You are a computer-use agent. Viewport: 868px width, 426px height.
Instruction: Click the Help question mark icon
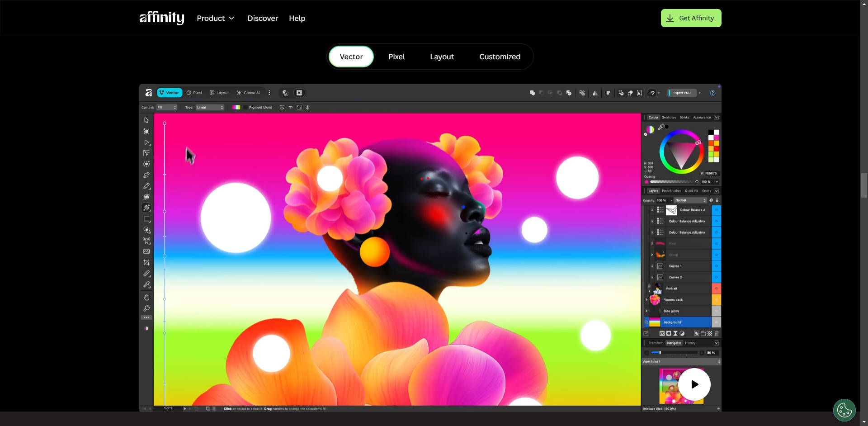(713, 93)
